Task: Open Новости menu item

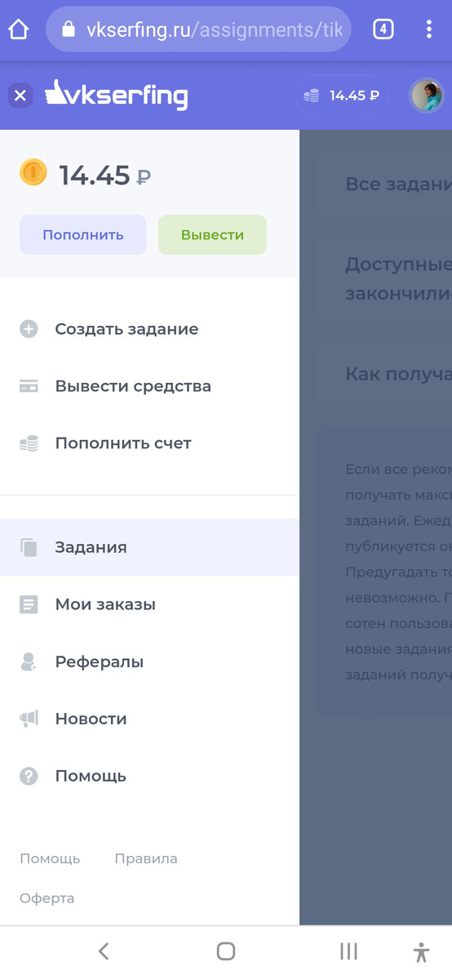Action: pyautogui.click(x=149, y=719)
